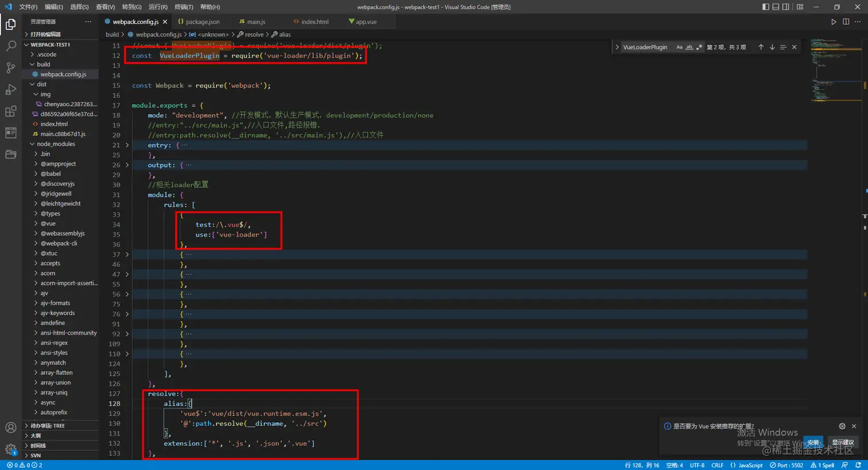Select index.html in the dist folder
Image resolution: width=868 pixels, height=470 pixels.
[x=61, y=124]
